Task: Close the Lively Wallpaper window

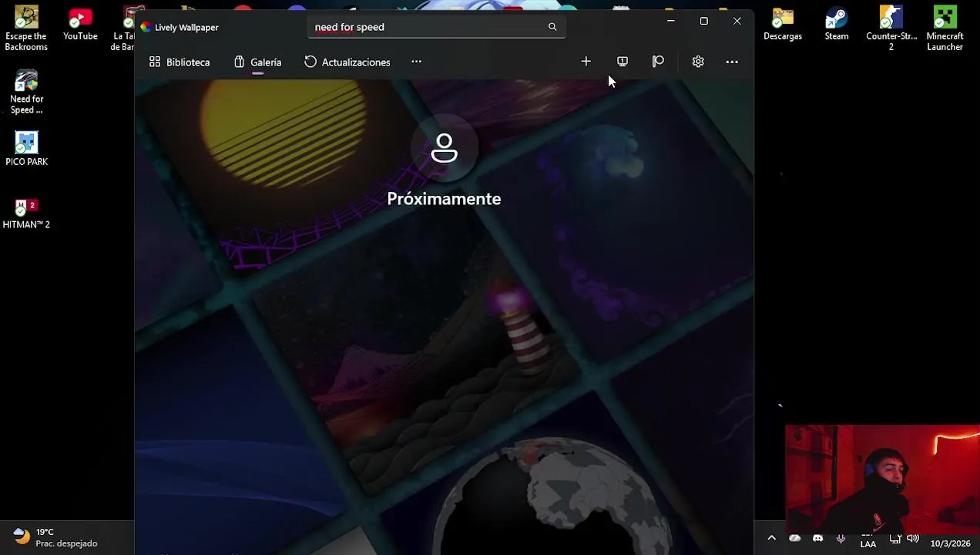Action: 737,21
